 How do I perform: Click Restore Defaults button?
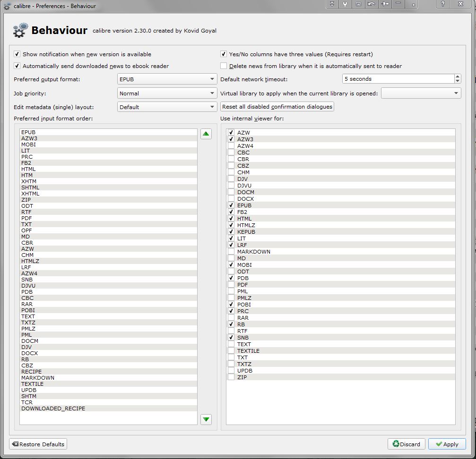(38, 444)
